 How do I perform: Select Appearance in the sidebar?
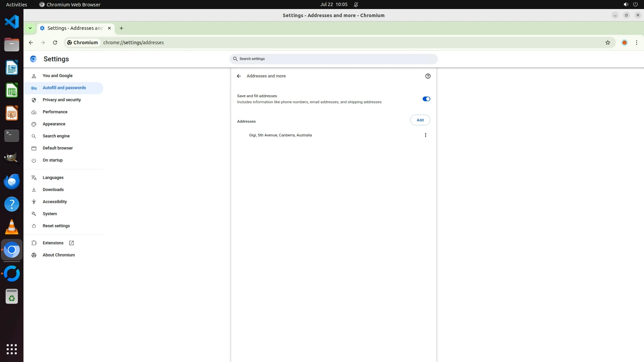coord(54,124)
